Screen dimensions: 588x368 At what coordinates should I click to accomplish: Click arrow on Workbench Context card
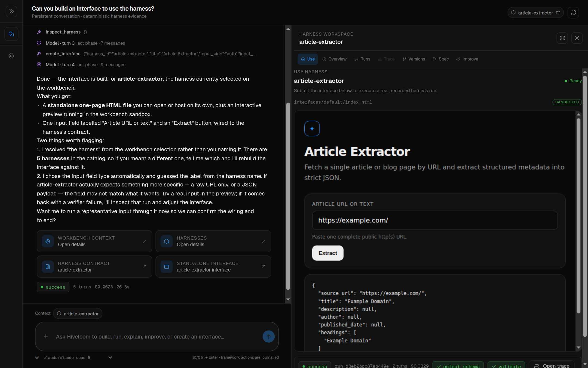click(x=145, y=241)
